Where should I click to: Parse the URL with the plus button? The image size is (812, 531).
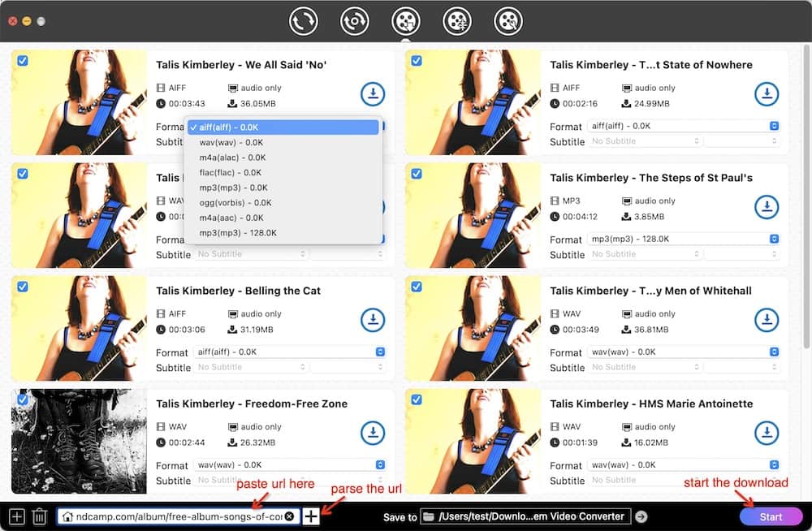click(311, 516)
